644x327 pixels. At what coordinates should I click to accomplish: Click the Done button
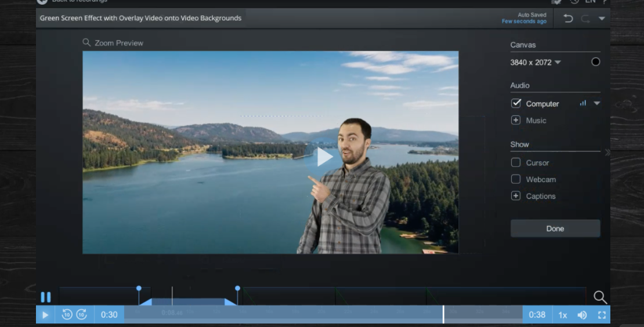[x=555, y=228]
